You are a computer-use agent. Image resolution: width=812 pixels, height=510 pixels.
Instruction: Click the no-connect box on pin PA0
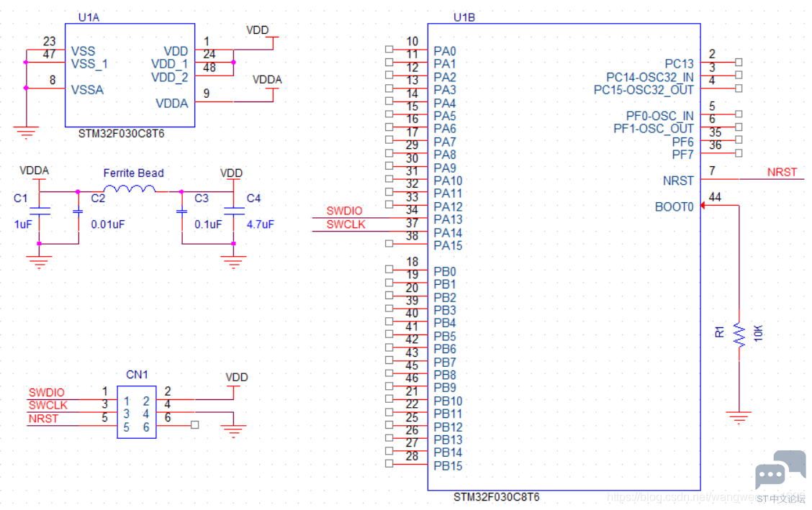pyautogui.click(x=389, y=49)
